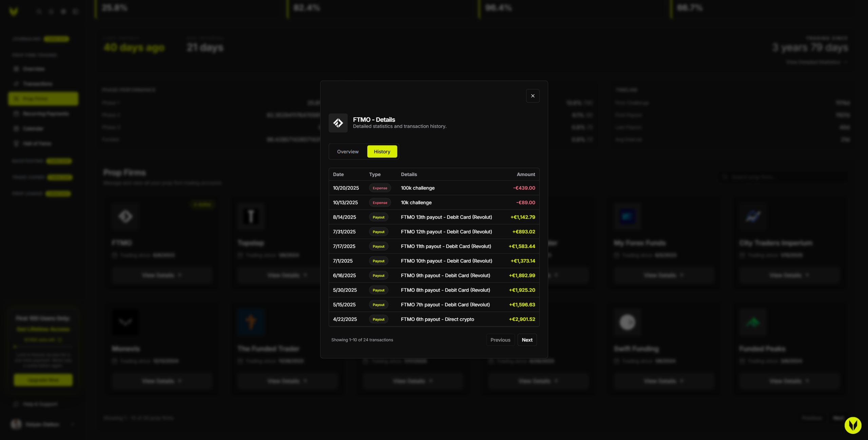Click 'FTMO 6th payout - Direct crypto' text

pyautogui.click(x=438, y=319)
